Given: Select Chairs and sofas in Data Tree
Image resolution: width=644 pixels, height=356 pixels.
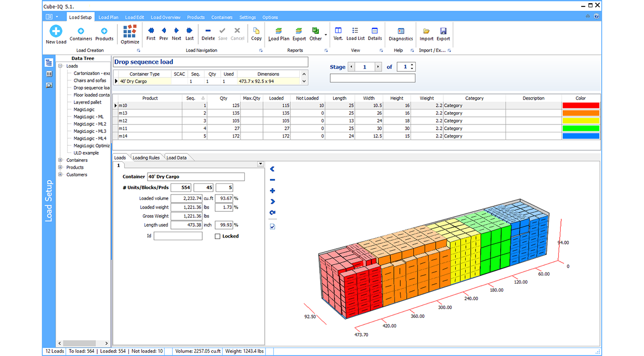Looking at the screenshot, I should (90, 80).
